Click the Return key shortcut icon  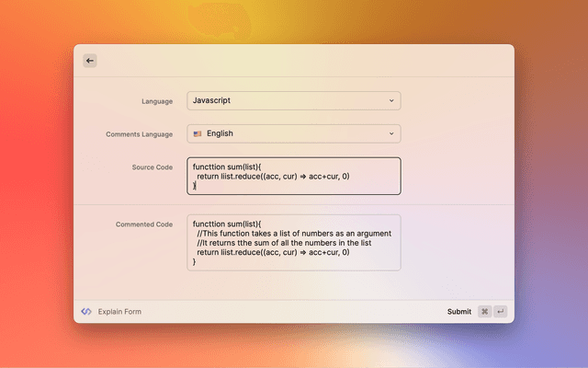pyautogui.click(x=501, y=312)
